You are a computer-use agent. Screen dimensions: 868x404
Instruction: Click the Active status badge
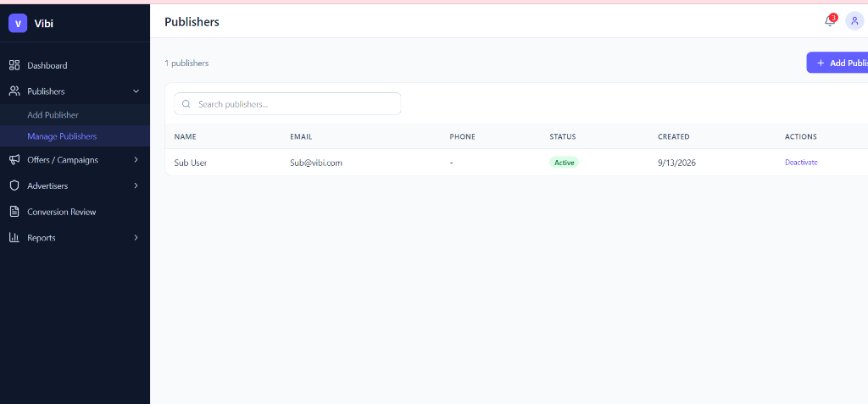coord(564,163)
